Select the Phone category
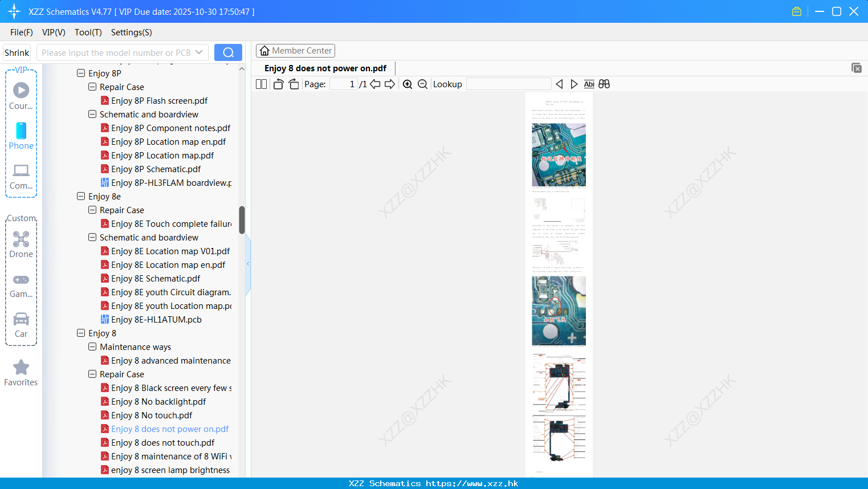 (x=21, y=136)
